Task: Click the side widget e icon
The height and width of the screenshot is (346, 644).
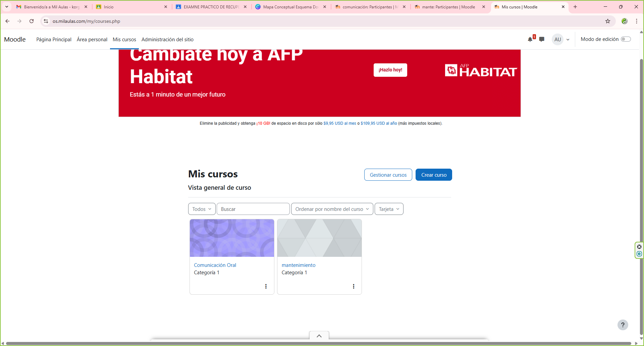Action: click(639, 254)
